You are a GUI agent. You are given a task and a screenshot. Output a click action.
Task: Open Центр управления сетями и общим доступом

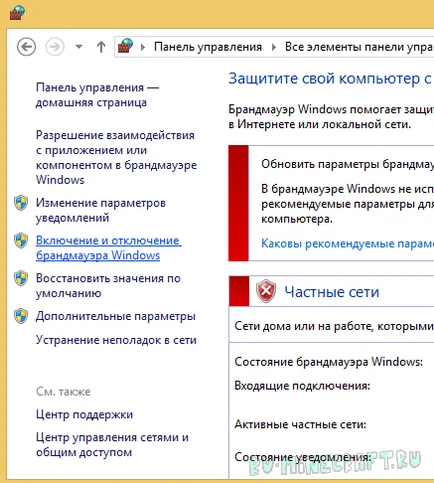click(112, 444)
